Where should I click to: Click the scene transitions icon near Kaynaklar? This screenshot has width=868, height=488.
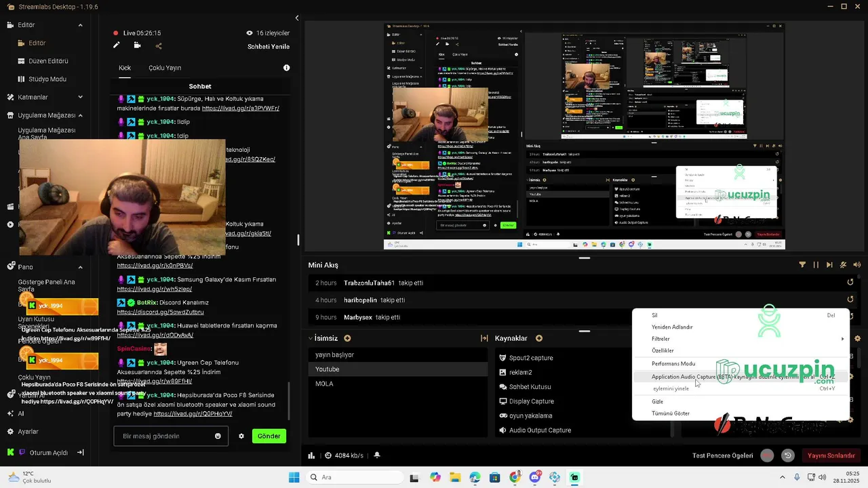pyautogui.click(x=484, y=338)
